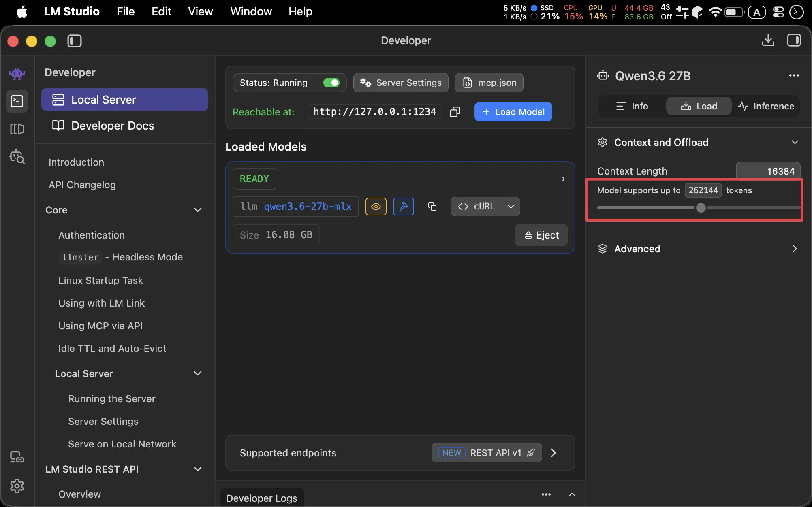Viewport: 812px width, 507px height.
Task: Click the cURL code button
Action: click(476, 207)
